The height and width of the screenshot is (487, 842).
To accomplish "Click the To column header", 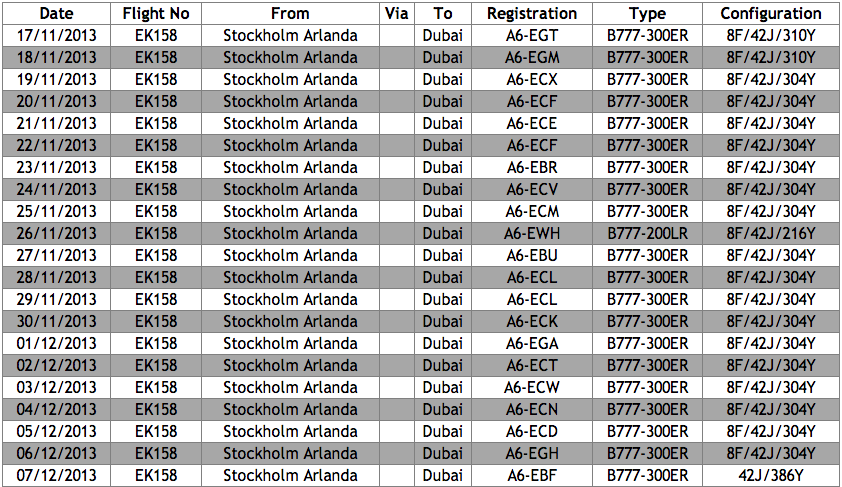I will (x=443, y=14).
